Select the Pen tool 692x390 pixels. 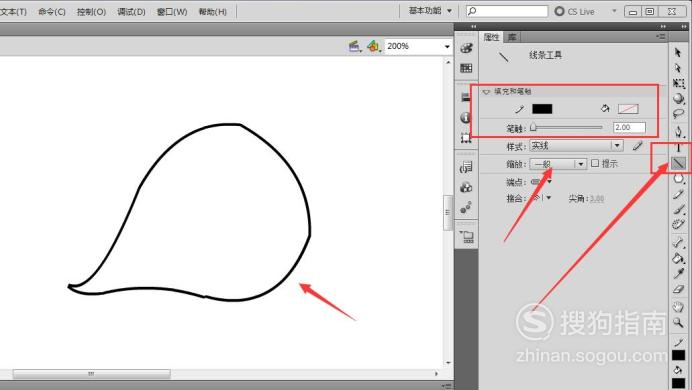(x=678, y=131)
